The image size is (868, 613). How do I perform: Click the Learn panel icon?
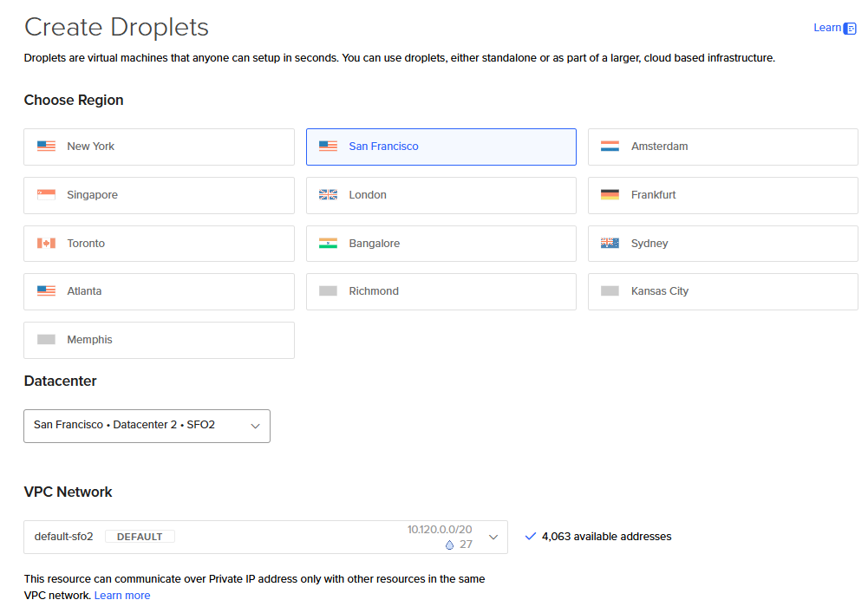[850, 29]
